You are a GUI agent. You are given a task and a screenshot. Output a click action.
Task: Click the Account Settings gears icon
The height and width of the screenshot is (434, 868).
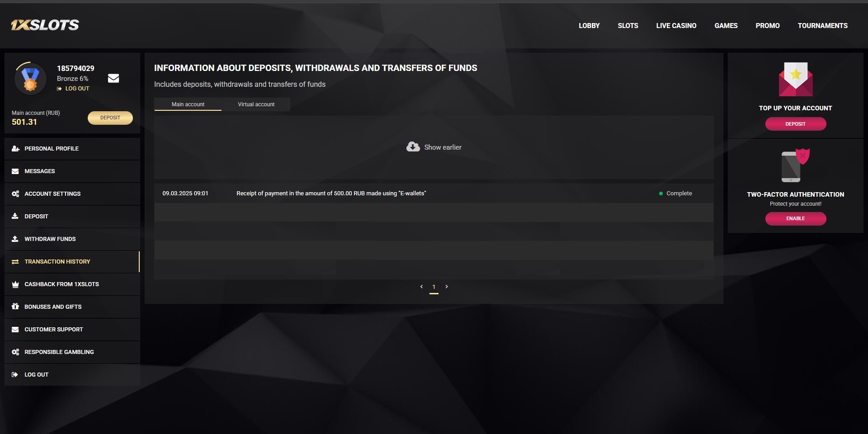click(15, 194)
